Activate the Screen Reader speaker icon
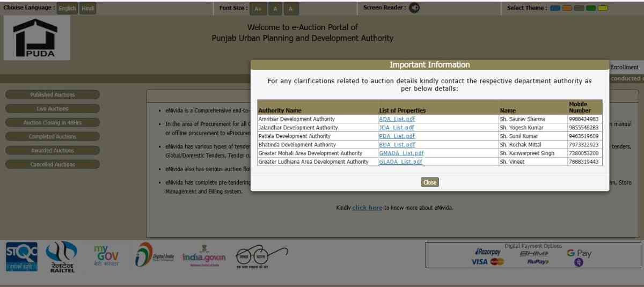Screen dimensions: 644x287 414,8
